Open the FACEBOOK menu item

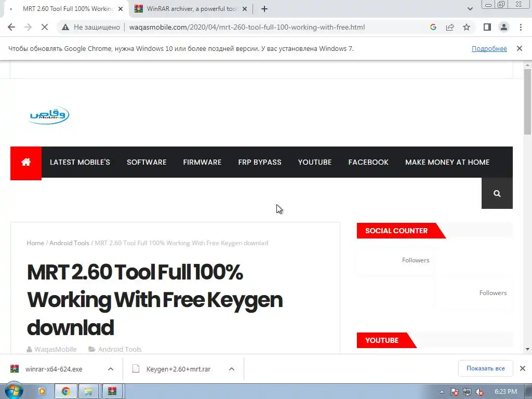click(x=368, y=162)
